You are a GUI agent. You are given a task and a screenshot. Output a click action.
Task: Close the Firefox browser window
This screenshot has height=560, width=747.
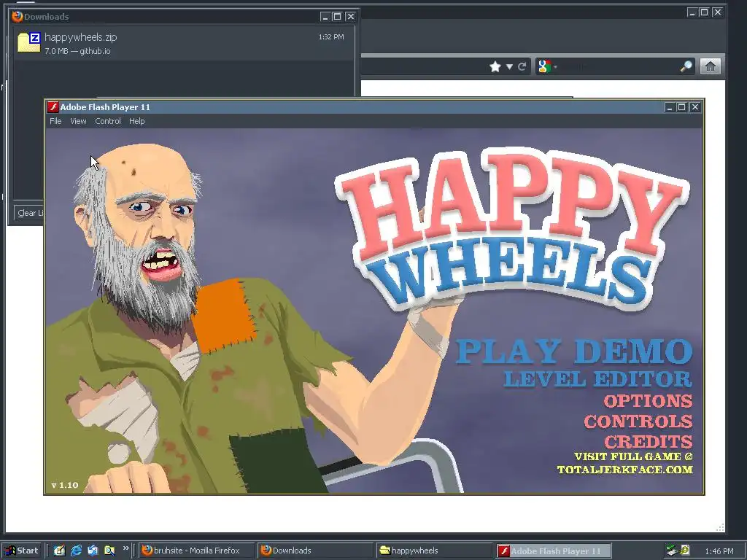tap(718, 12)
